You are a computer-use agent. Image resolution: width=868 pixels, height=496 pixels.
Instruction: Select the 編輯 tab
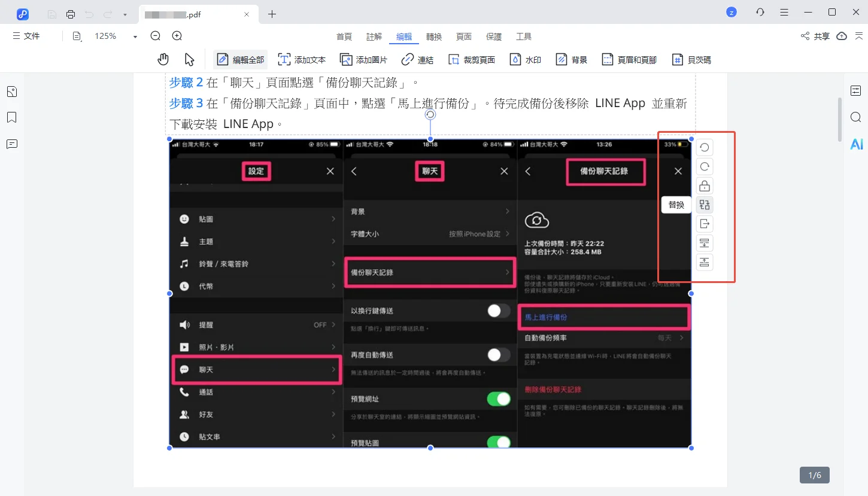[x=404, y=36]
